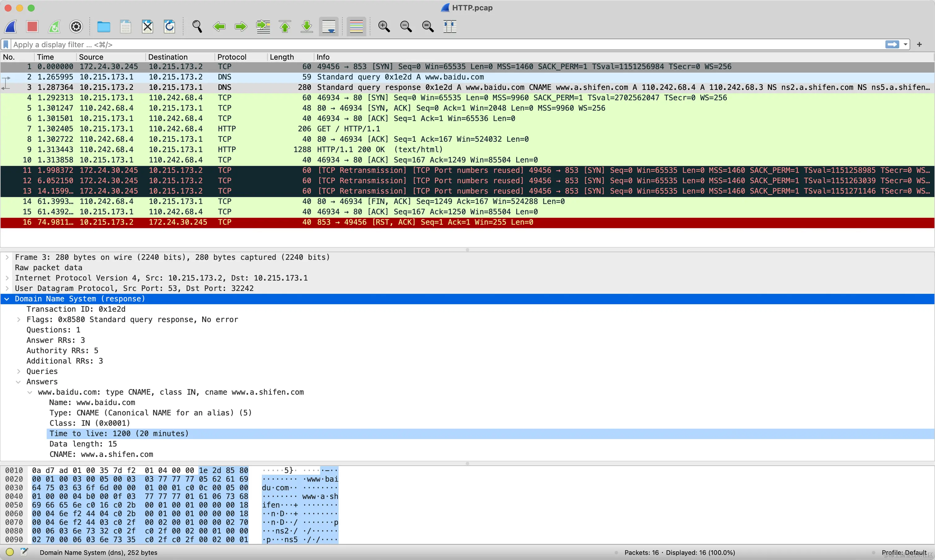The width and height of the screenshot is (935, 560).
Task: Click the find packet magnifier icon
Action: click(197, 27)
